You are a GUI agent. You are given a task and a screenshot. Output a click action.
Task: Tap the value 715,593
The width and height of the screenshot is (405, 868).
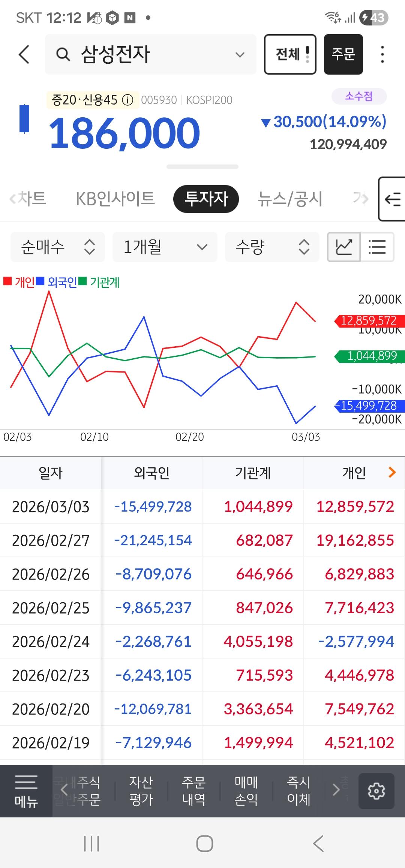click(264, 675)
